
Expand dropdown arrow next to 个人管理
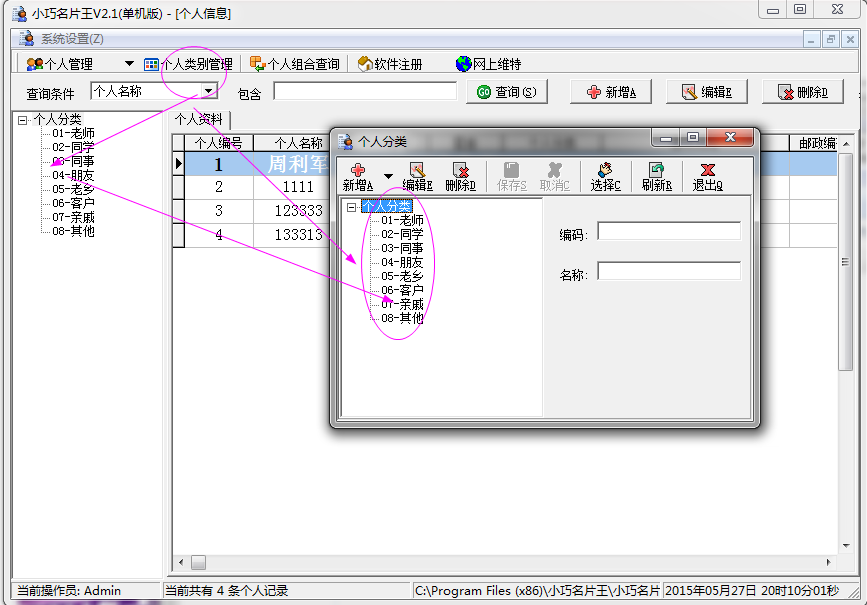pyautogui.click(x=129, y=64)
